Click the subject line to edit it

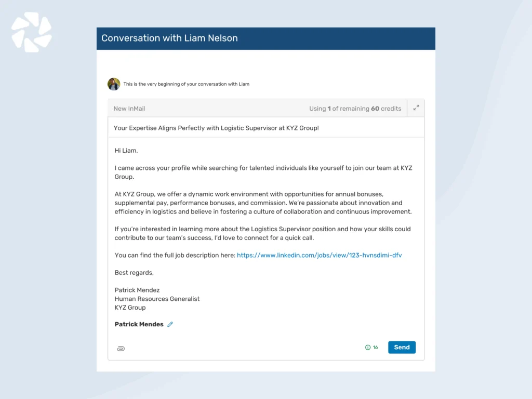(234, 127)
